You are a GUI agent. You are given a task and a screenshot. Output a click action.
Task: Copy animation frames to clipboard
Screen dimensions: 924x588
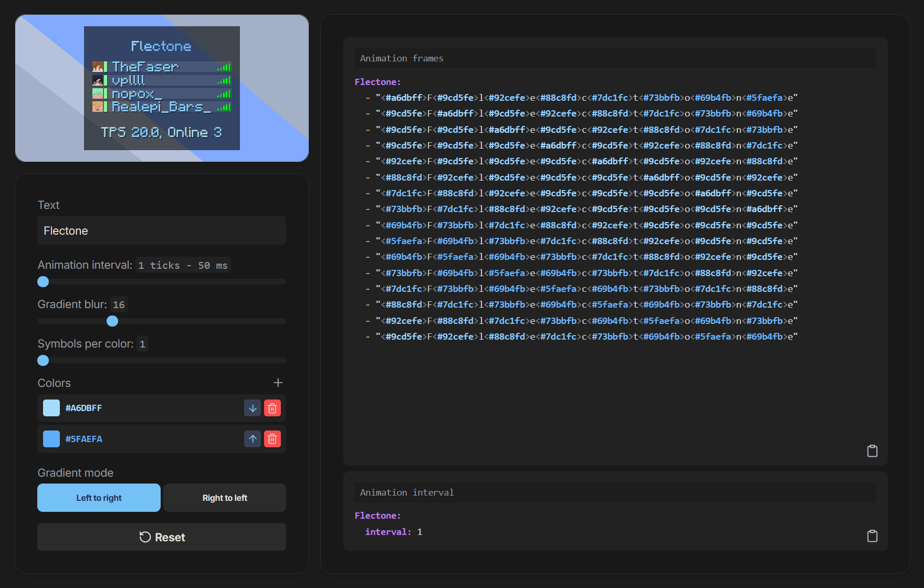(x=872, y=451)
